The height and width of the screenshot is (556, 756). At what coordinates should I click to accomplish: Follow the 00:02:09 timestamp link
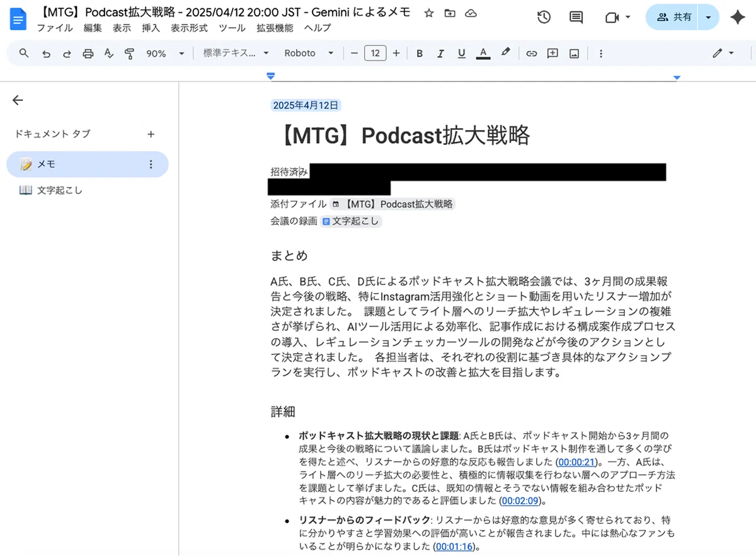coord(520,501)
